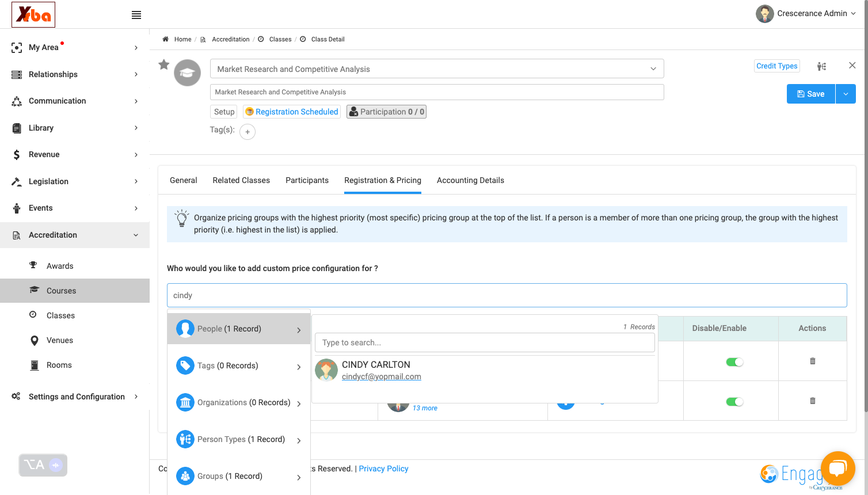This screenshot has width=868, height=495.
Task: Delete the first pricing row
Action: pos(813,361)
